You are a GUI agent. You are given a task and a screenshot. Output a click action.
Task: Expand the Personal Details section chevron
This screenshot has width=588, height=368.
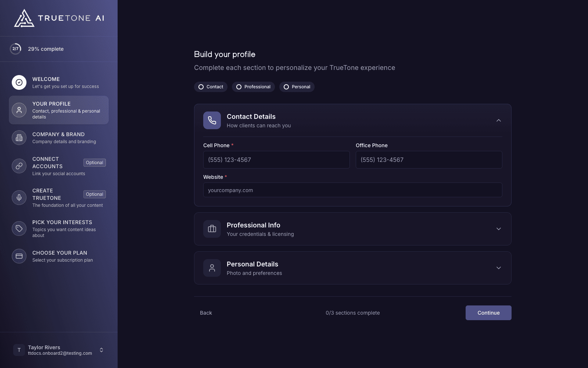pyautogui.click(x=499, y=268)
